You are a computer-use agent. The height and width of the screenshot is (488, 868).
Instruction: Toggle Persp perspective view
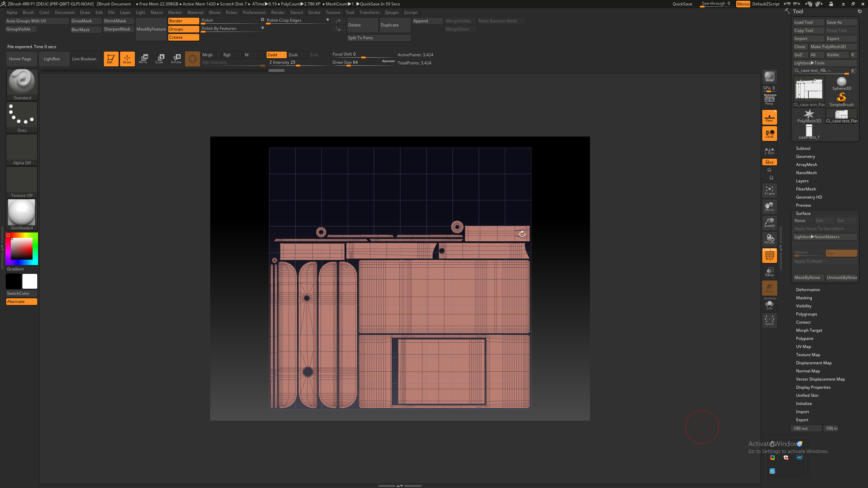(x=769, y=100)
